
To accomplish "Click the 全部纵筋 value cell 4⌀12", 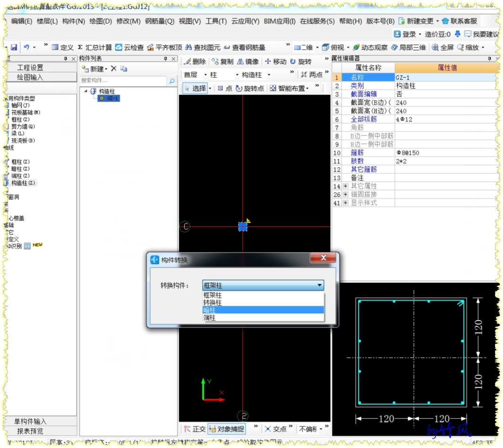I will pos(446,119).
